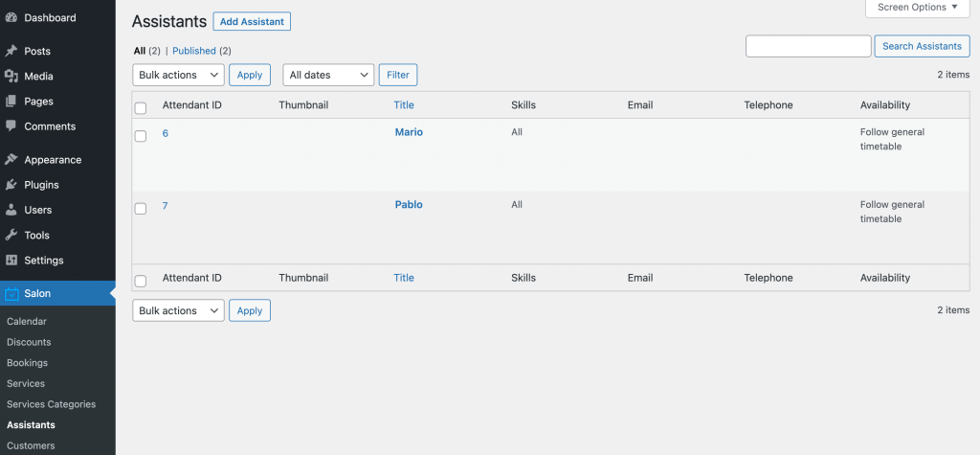Click the Posts pushpin icon
Image resolution: width=980 pixels, height=455 pixels.
(x=11, y=51)
